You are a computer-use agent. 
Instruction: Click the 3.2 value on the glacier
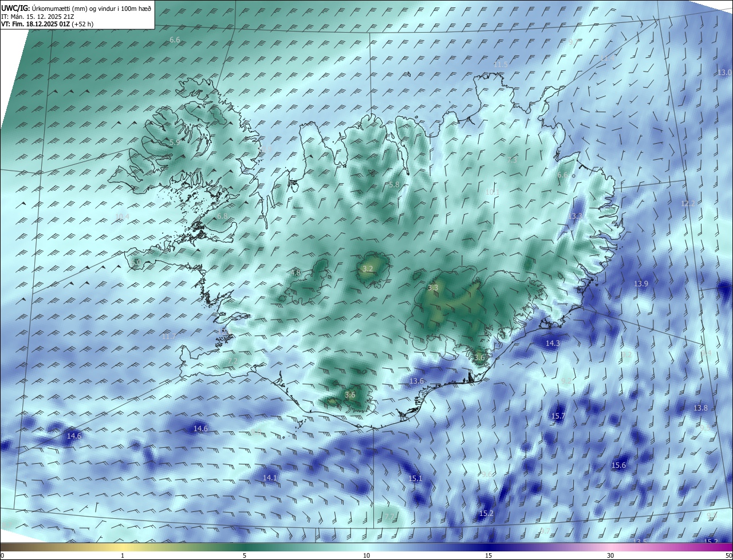point(368,269)
